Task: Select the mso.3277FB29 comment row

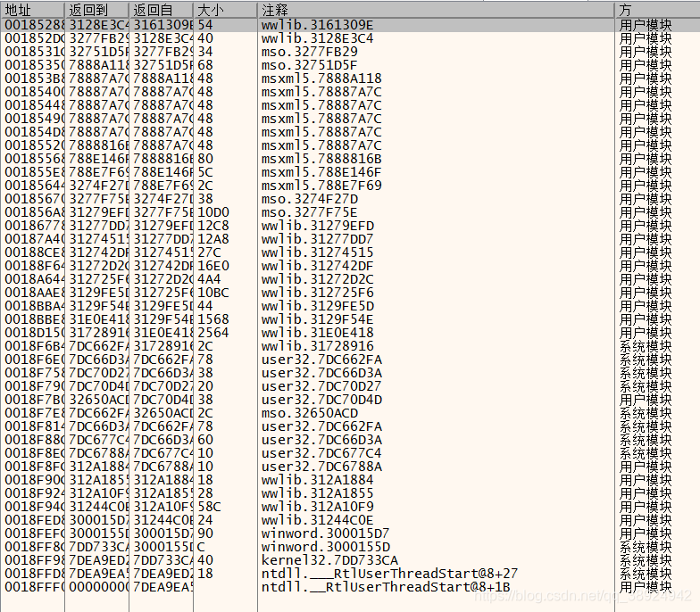Action: pos(309,52)
